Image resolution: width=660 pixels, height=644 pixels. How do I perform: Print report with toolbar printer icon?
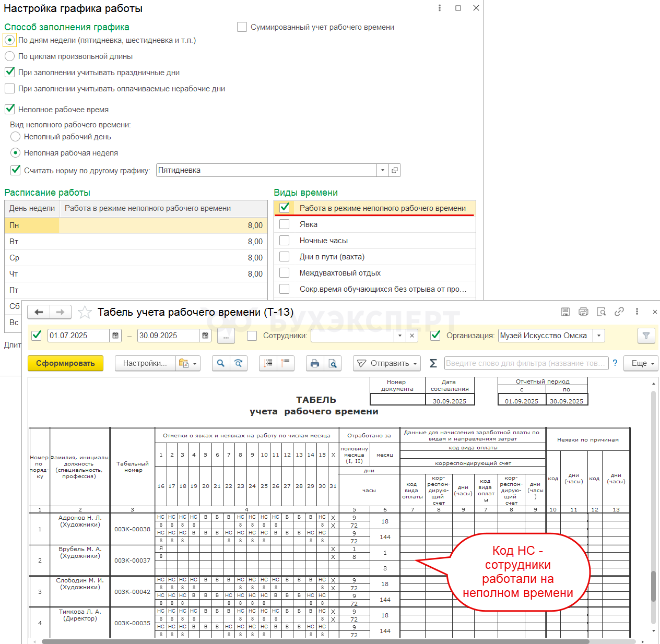coord(315,363)
